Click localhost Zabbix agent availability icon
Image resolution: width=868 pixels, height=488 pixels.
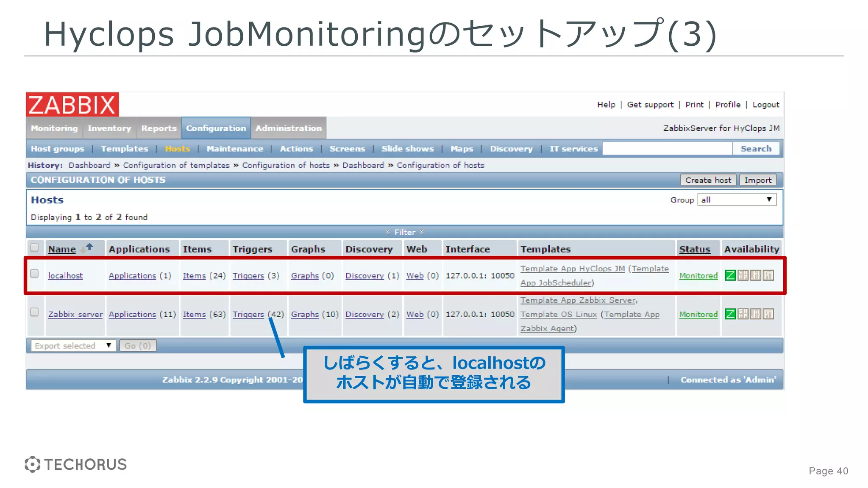pyautogui.click(x=730, y=275)
